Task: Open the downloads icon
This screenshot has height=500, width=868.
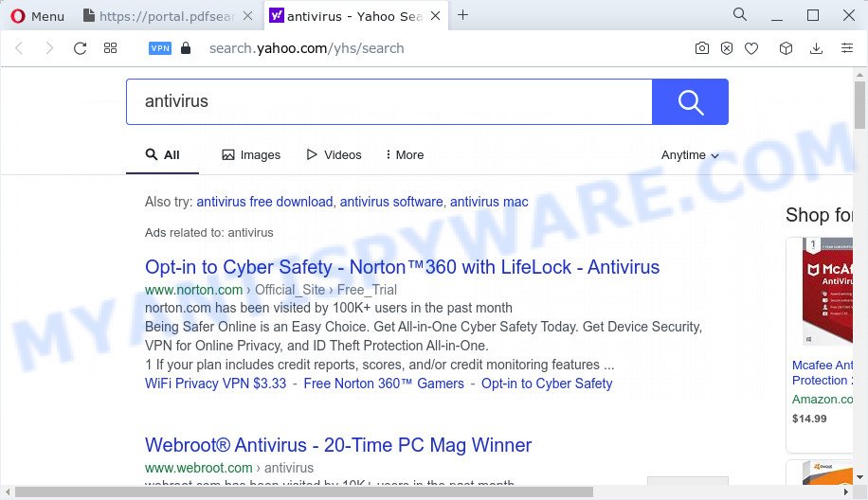Action: [816, 48]
